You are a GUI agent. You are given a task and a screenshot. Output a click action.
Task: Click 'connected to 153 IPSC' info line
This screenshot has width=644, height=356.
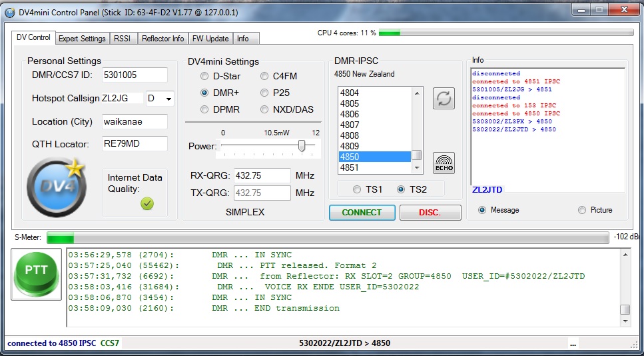514,105
